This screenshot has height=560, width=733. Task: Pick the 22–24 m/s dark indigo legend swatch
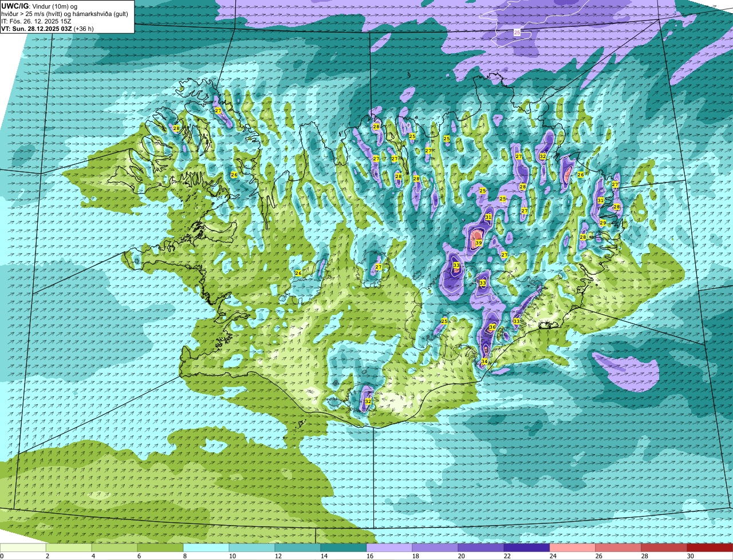coord(527,547)
